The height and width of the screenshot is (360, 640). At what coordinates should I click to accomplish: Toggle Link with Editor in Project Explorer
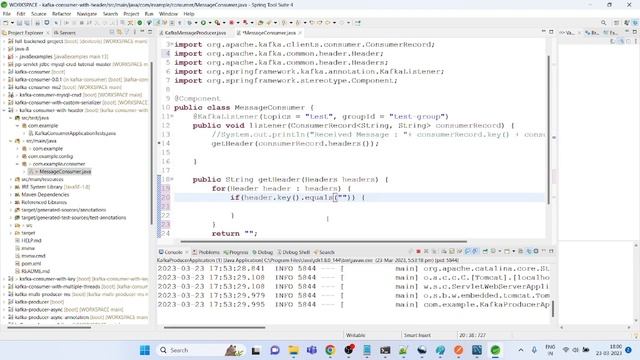pyautogui.click(x=119, y=32)
